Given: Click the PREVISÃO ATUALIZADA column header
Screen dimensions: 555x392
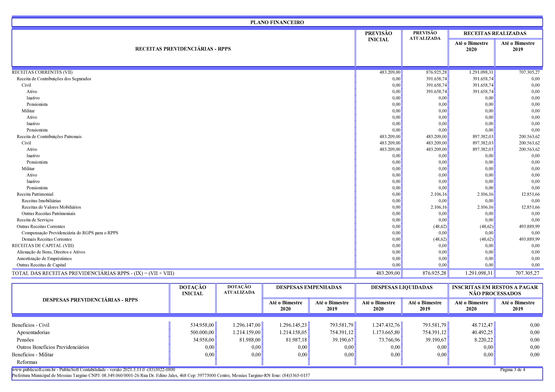Looking at the screenshot, I should (x=425, y=36).
